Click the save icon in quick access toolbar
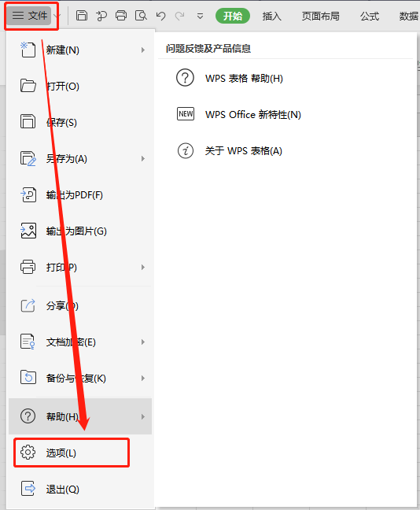Image resolution: width=420 pixels, height=510 pixels. [82, 15]
